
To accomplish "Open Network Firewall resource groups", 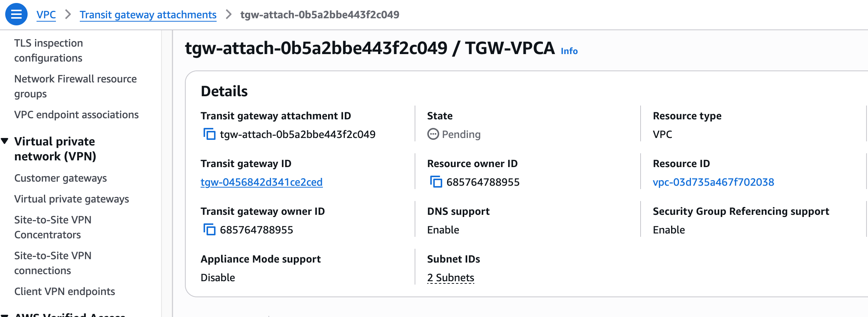I will point(75,86).
